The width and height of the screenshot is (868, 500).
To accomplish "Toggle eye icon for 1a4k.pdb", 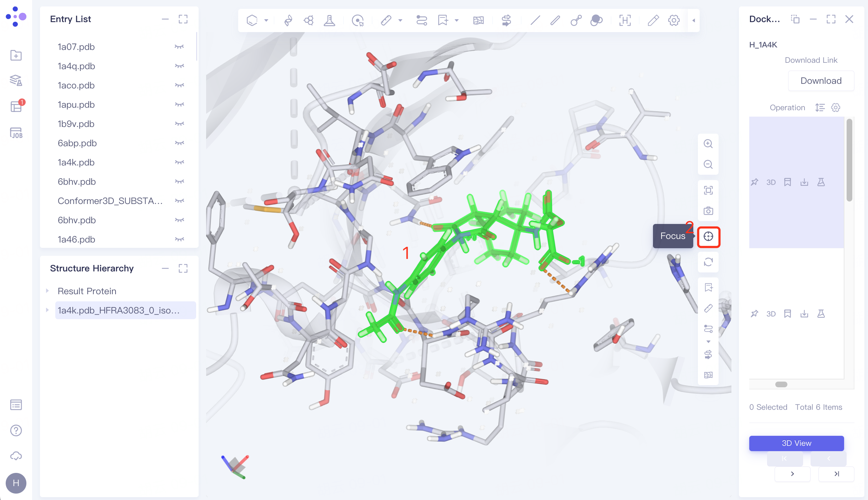I will coord(179,162).
